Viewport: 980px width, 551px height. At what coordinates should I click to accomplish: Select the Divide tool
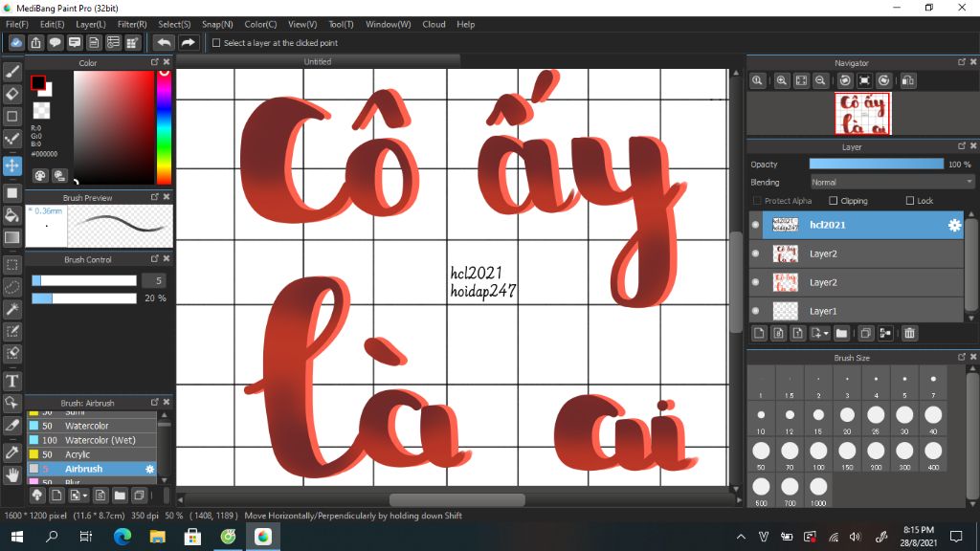(x=11, y=426)
